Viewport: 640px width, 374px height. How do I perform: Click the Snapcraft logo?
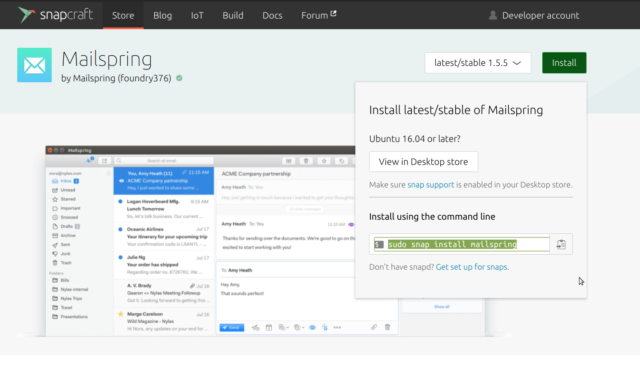(x=56, y=15)
